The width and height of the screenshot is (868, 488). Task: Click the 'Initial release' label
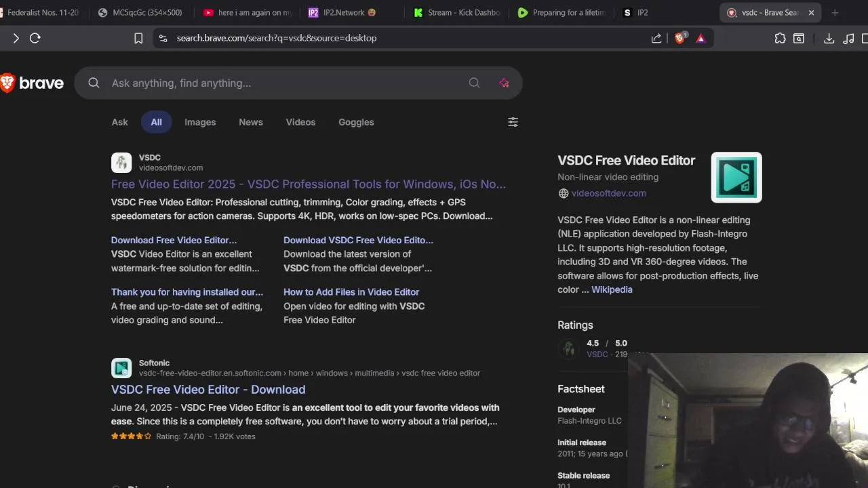pos(582,443)
